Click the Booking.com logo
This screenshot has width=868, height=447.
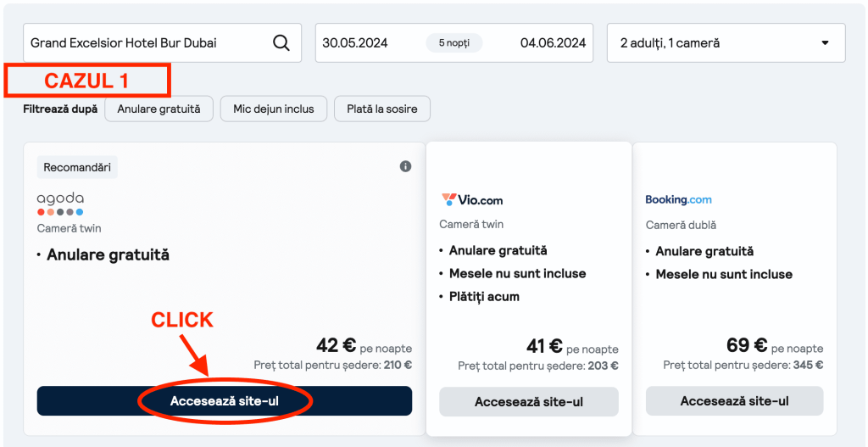[x=678, y=200]
